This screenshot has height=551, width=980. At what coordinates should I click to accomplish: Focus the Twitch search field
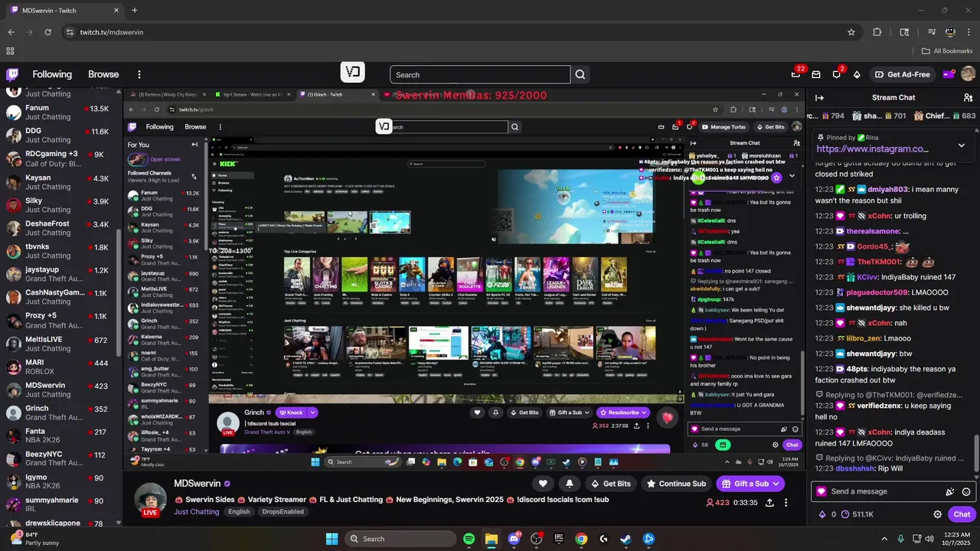(480, 74)
